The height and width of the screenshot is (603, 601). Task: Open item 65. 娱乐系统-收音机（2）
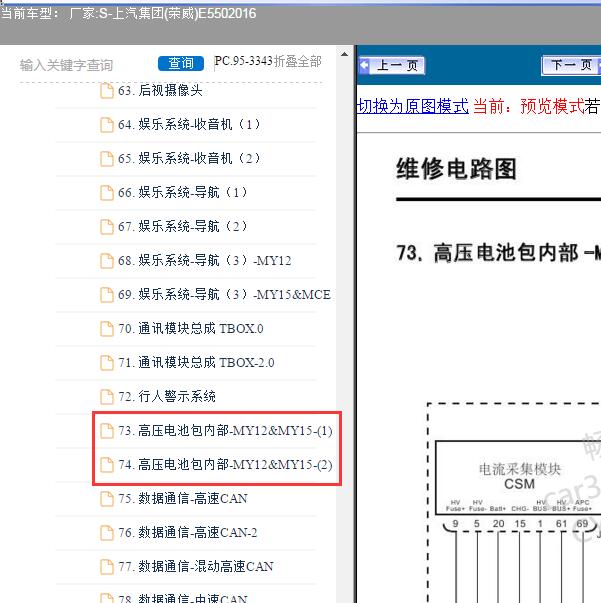point(189,158)
